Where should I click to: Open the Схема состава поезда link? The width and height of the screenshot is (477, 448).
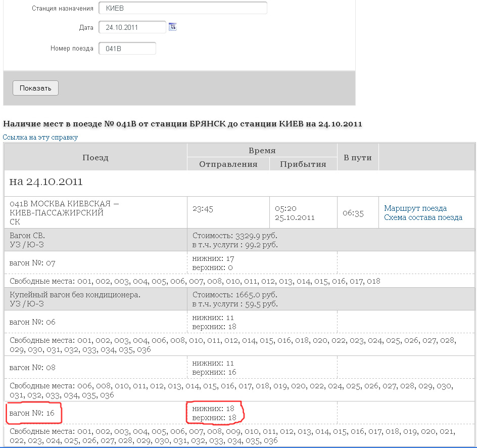coord(423,217)
